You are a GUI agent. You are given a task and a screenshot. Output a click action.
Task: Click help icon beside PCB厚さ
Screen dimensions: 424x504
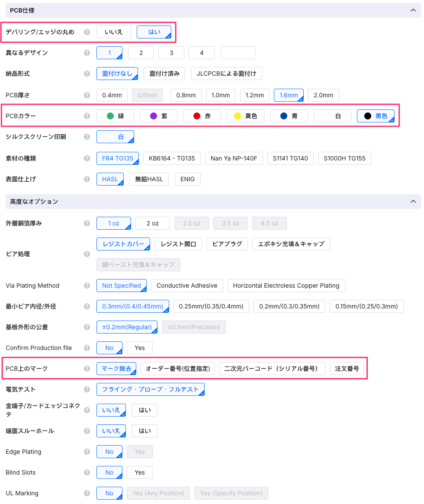click(x=87, y=95)
